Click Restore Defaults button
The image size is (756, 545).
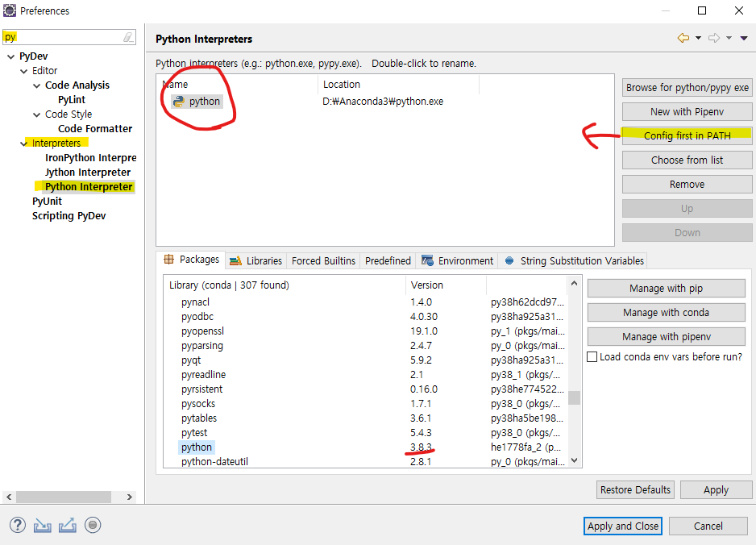pos(635,489)
